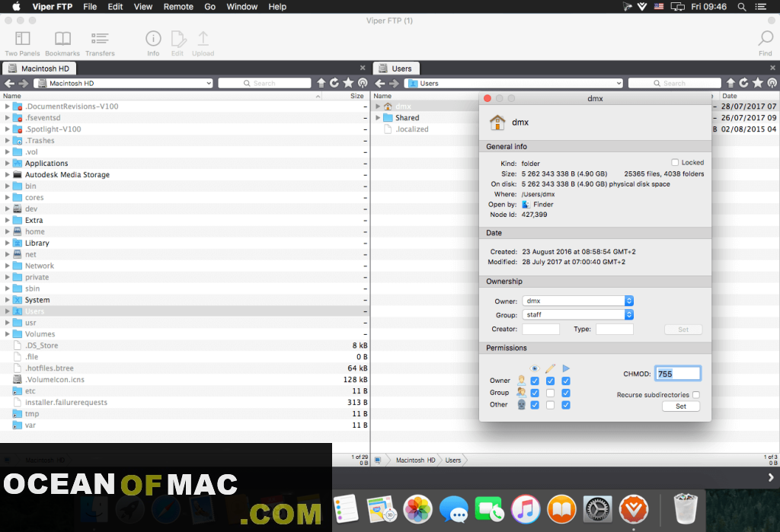
Task: Open the Bookmarks toolbar icon
Action: (x=62, y=39)
